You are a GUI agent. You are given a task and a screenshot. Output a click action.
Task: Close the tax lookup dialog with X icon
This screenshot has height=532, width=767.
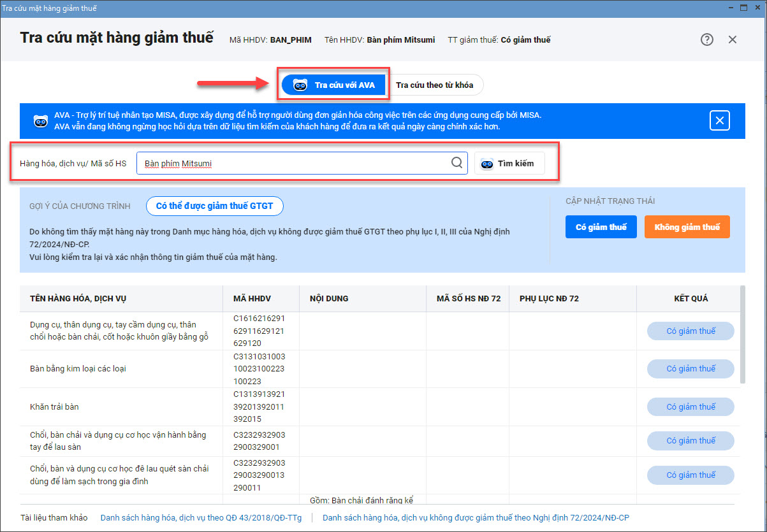733,40
